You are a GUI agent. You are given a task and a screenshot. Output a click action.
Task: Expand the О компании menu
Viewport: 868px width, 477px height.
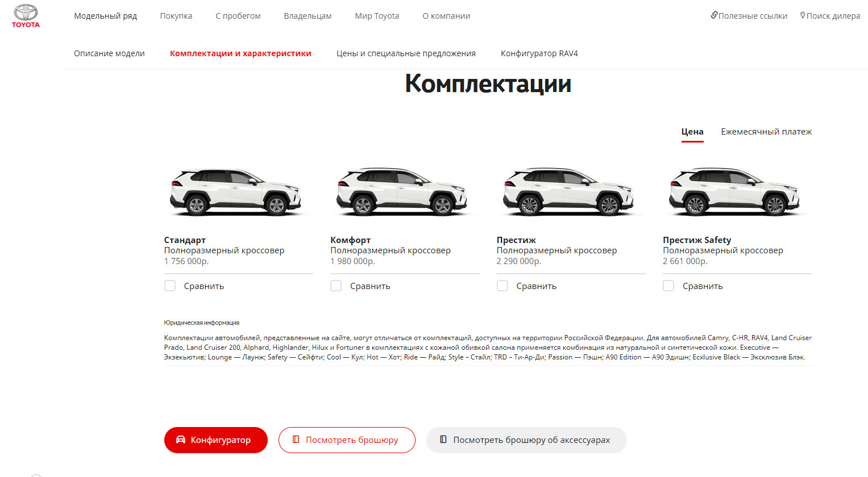446,16
